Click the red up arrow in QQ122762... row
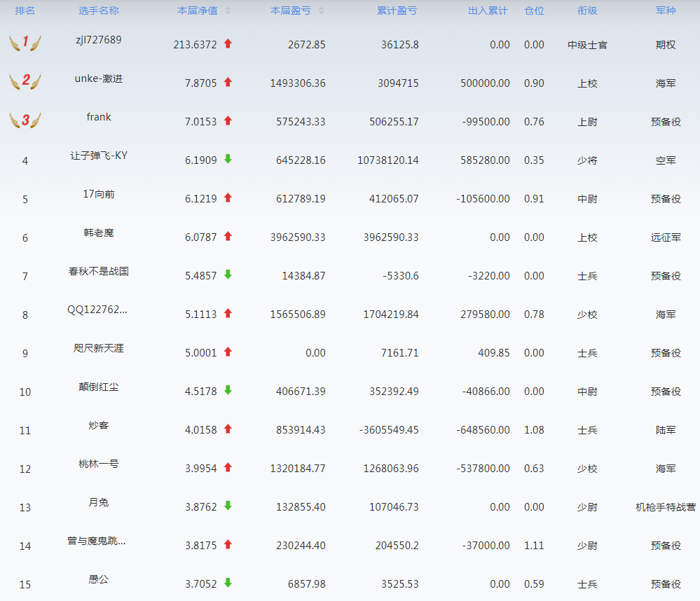Viewport: 700px width, 601px height. [x=228, y=314]
